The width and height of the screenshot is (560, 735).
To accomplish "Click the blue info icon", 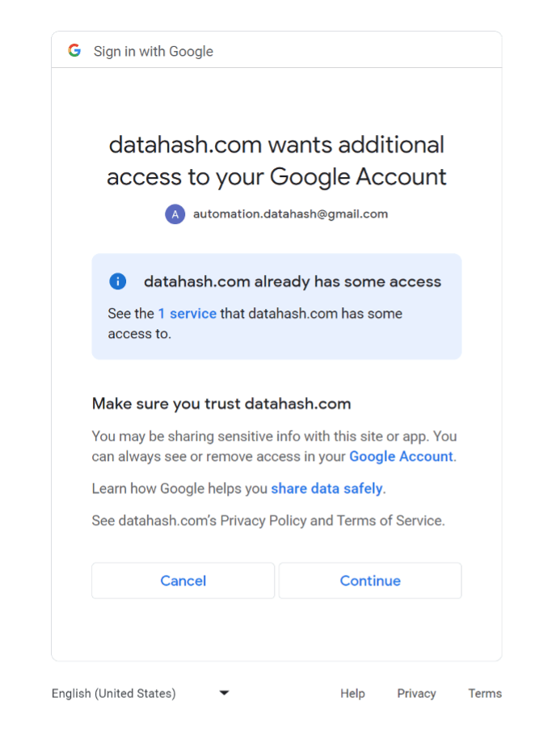I will pyautogui.click(x=118, y=281).
